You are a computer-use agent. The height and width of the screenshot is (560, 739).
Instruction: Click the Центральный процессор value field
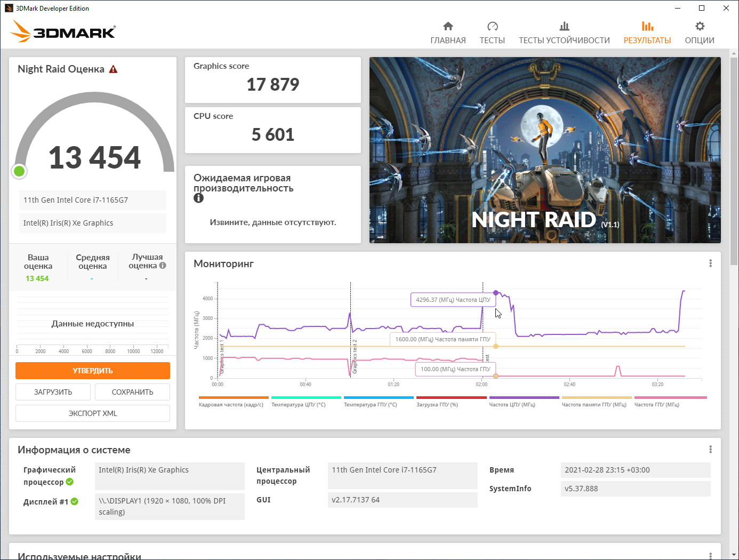(403, 476)
